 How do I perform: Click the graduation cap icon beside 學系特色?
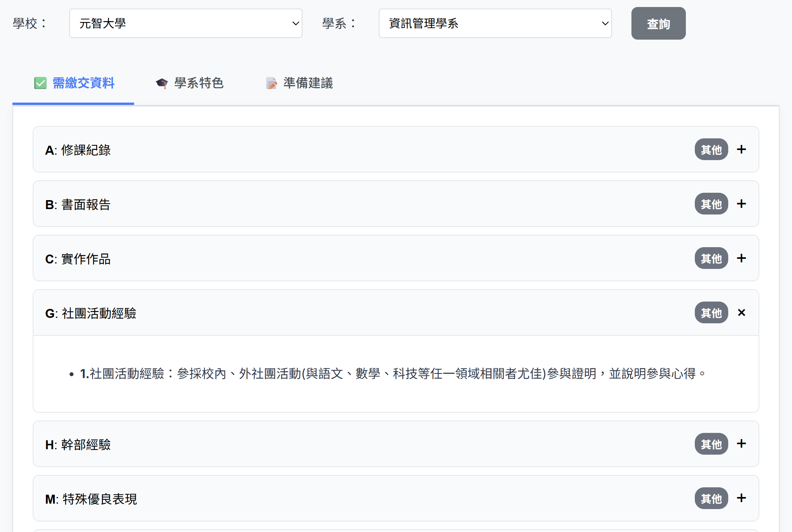tap(162, 83)
